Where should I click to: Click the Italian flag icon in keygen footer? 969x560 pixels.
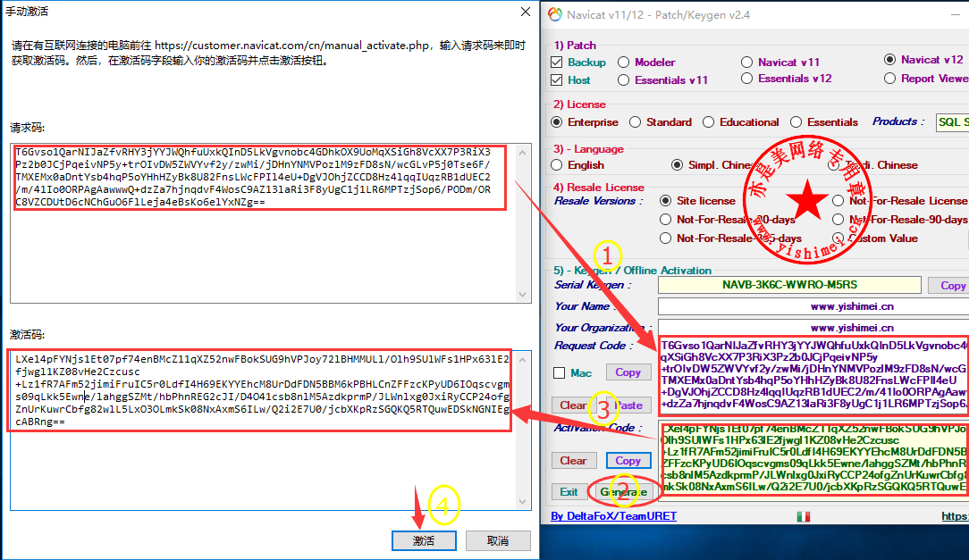point(804,516)
